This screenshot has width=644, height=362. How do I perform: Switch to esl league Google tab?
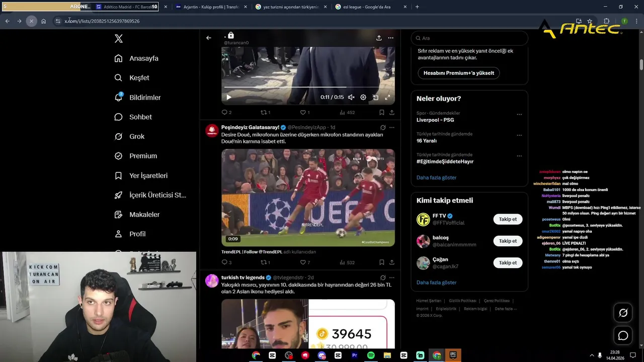pos(371,7)
